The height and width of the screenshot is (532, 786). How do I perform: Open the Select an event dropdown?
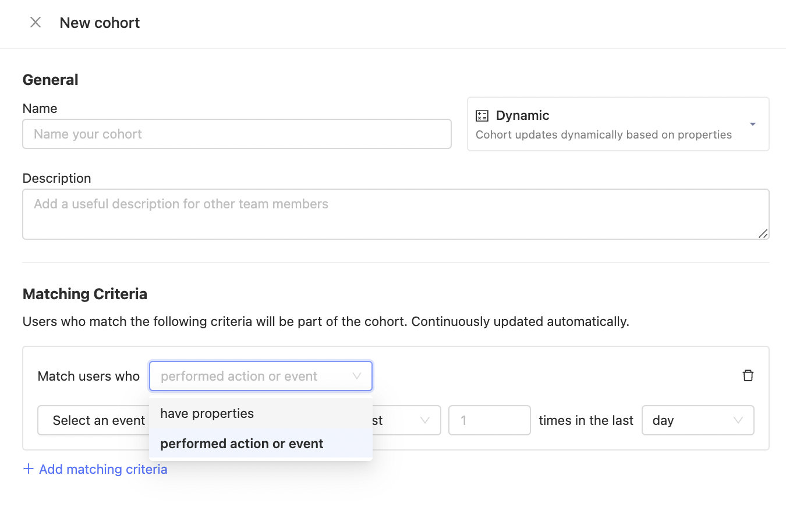[98, 420]
